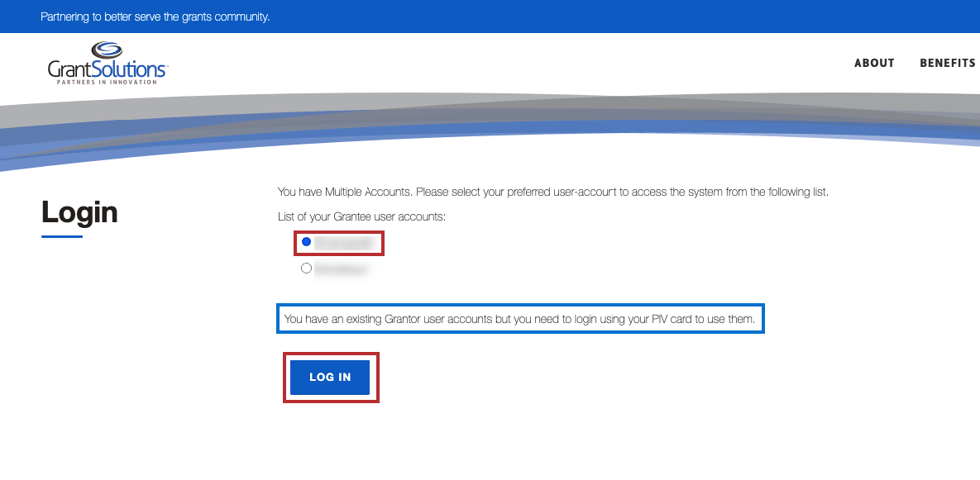The width and height of the screenshot is (980, 480).
Task: Click the second blurred account name label
Action: tap(341, 269)
